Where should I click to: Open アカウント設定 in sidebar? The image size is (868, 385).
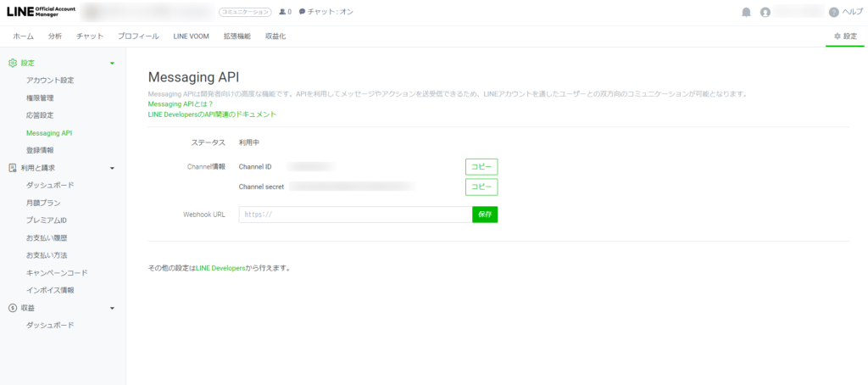click(x=50, y=81)
